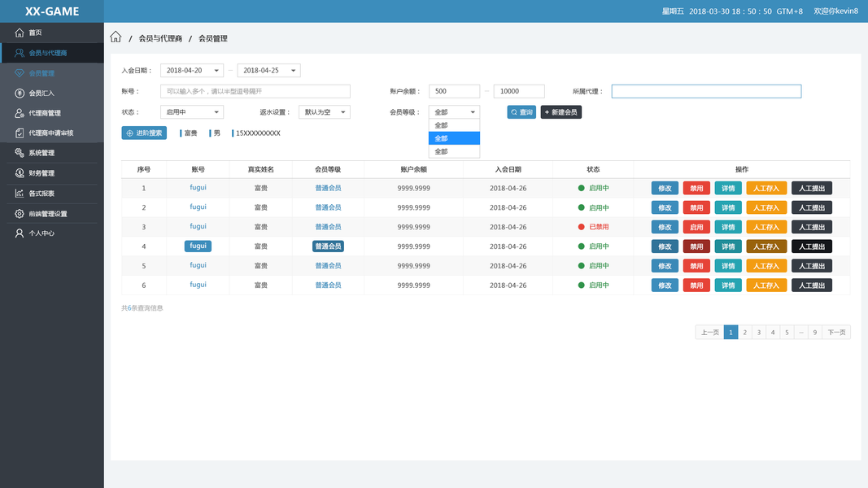Collapse the 会员等级 dropdown
Image resolution: width=868 pixels, height=488 pixels.
[x=454, y=111]
